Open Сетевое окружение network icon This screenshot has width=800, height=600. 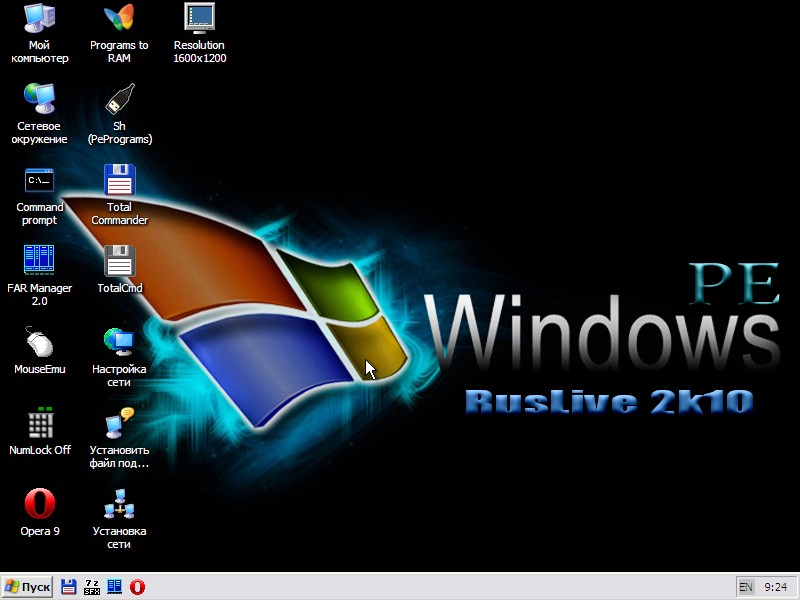[x=39, y=114]
